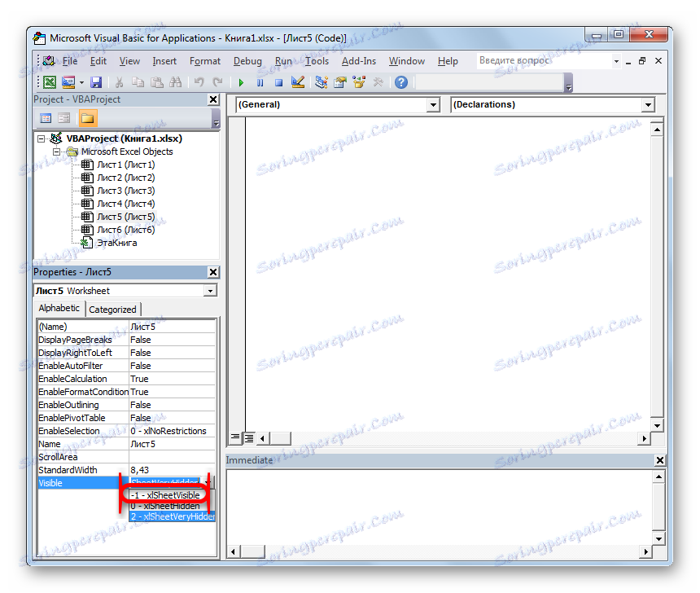Switch to the Categorized tab
The image size is (700, 593).
(x=112, y=310)
